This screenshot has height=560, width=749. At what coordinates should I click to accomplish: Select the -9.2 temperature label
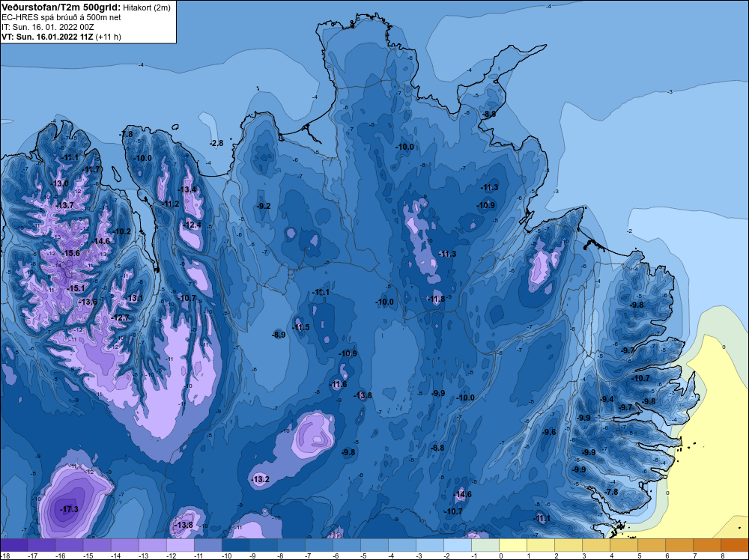[264, 206]
